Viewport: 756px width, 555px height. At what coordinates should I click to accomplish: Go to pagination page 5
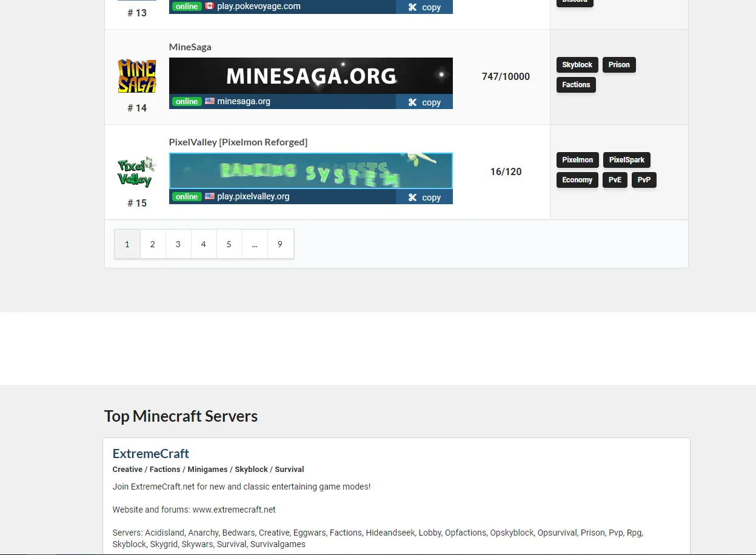[229, 244]
